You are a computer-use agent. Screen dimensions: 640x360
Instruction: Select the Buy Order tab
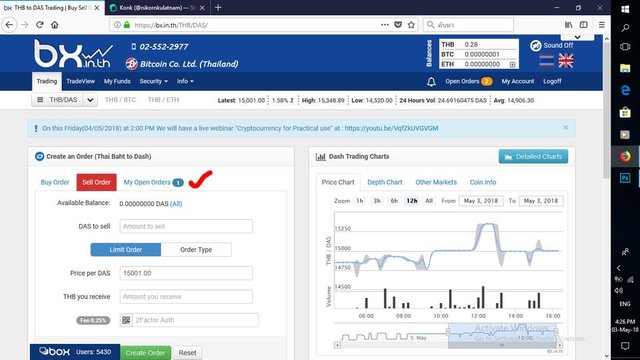[x=55, y=182]
